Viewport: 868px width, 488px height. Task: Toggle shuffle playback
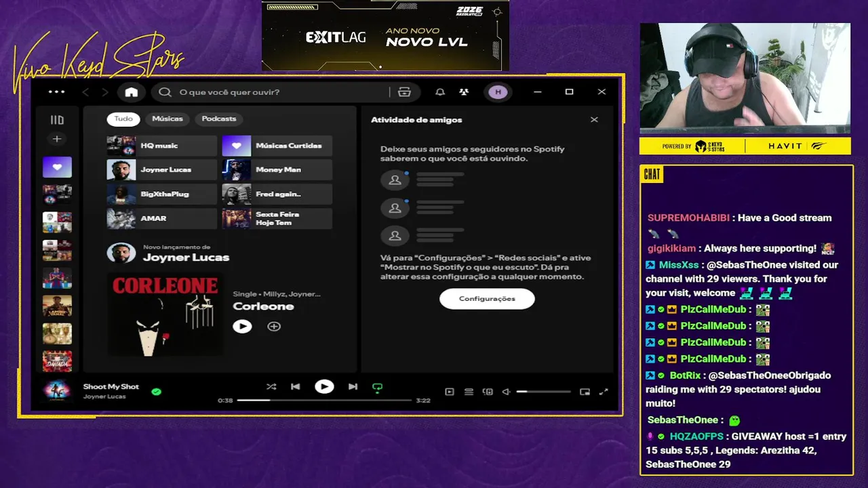coord(271,387)
